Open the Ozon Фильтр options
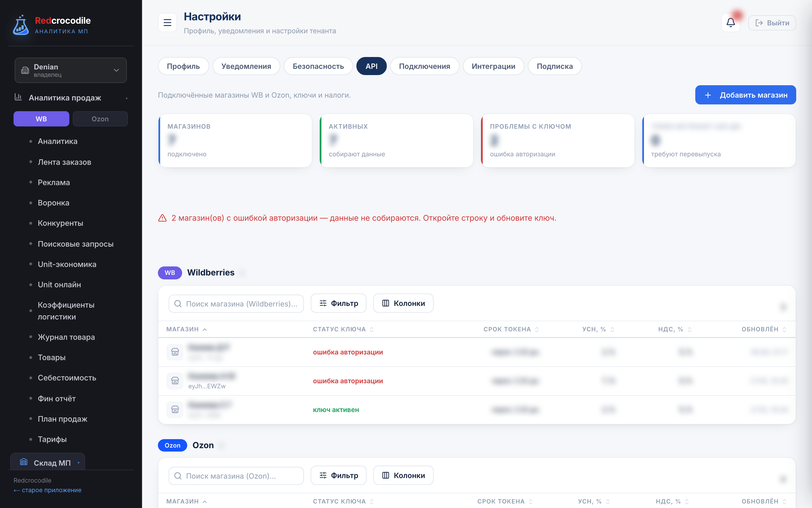The width and height of the screenshot is (812, 508). click(x=338, y=476)
